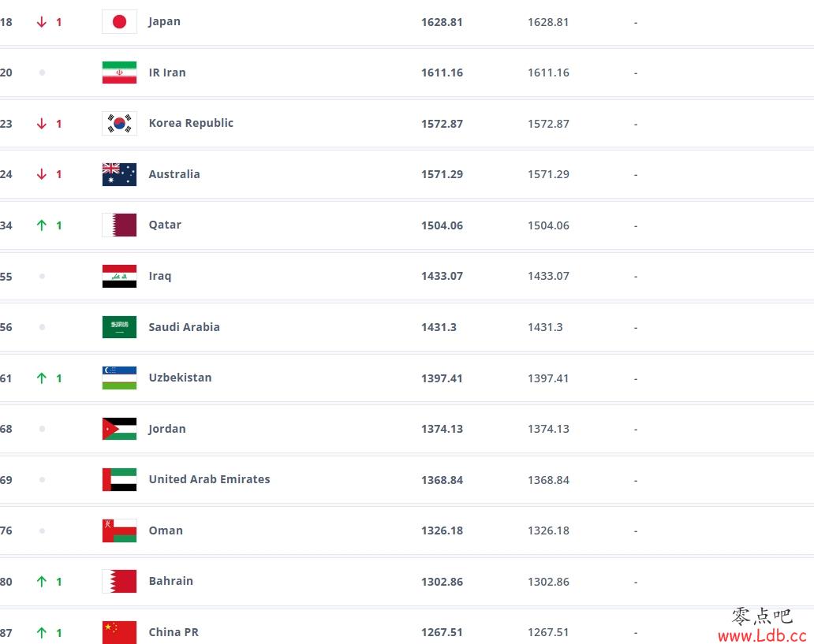Click the Bahrain flag icon

coord(119,581)
